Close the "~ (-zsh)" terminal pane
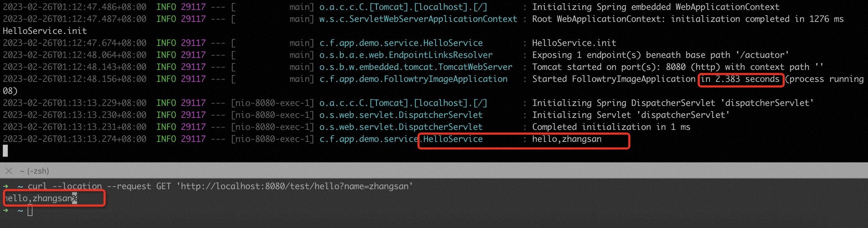 (x=9, y=171)
